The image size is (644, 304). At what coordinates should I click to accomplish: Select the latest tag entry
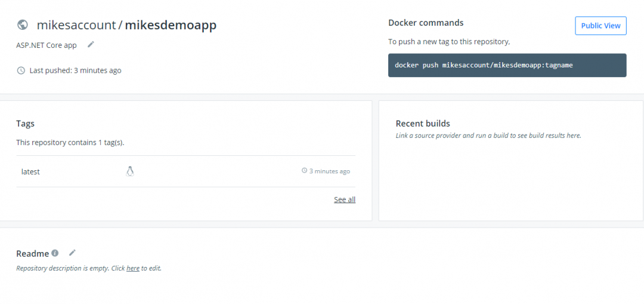[30, 172]
